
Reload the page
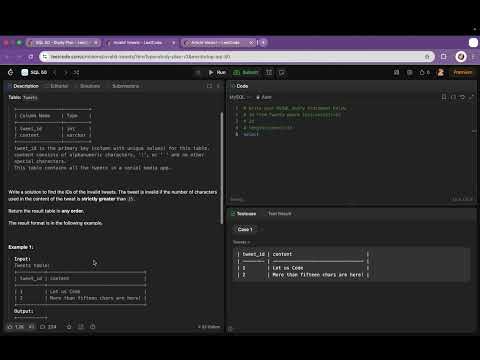click(x=31, y=57)
